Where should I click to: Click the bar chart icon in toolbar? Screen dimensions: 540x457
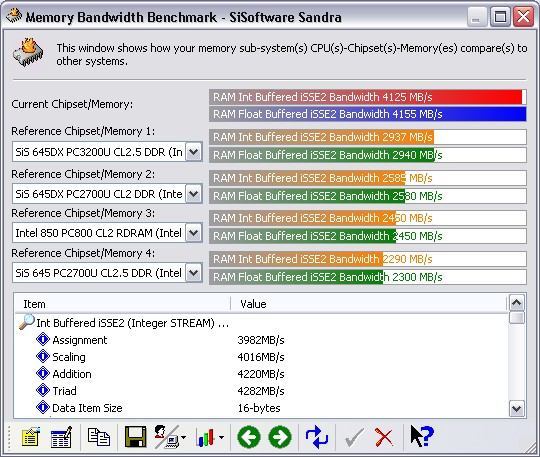pos(205,438)
